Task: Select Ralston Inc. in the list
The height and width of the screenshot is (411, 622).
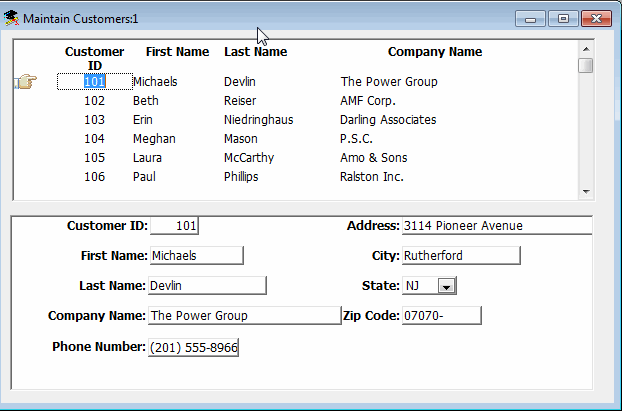Action: coord(371,177)
